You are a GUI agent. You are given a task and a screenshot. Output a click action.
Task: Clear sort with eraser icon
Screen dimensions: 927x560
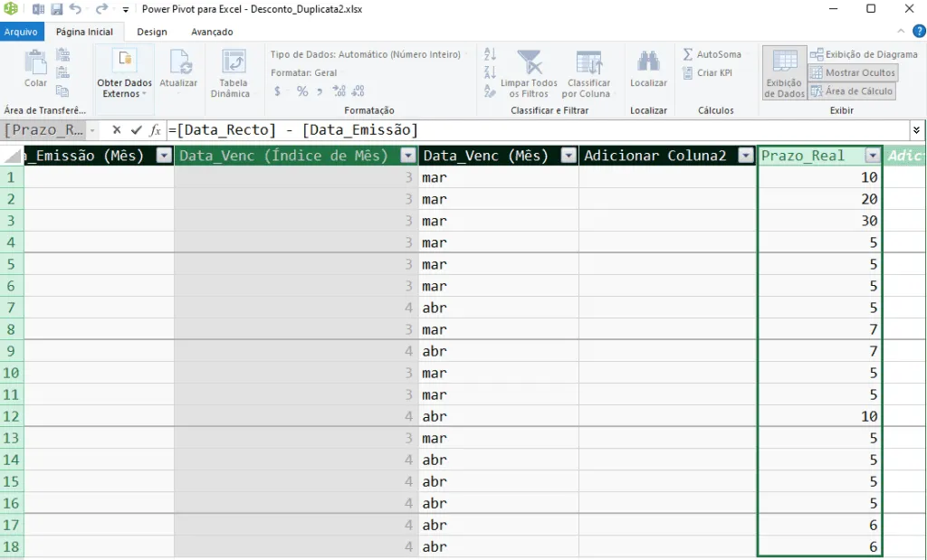490,90
